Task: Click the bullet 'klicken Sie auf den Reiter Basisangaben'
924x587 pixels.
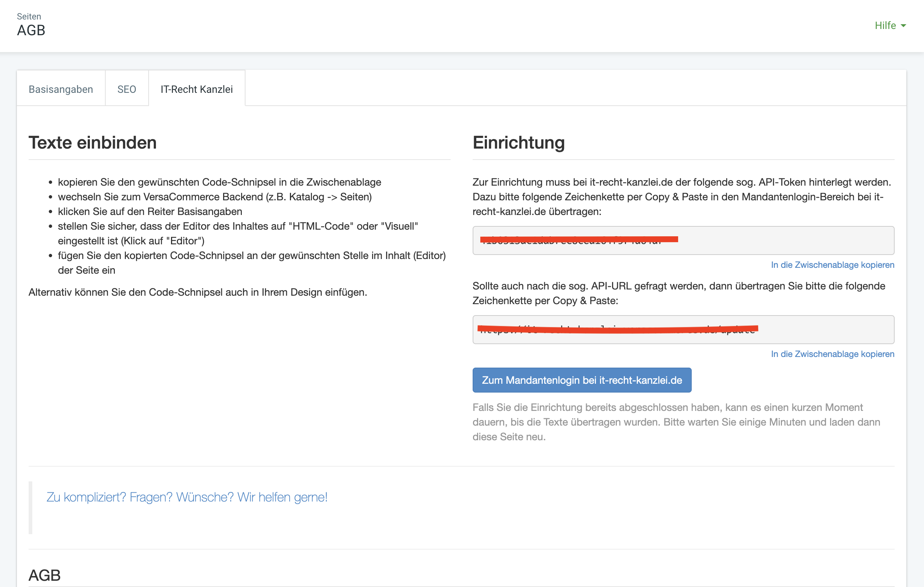Action: [150, 211]
